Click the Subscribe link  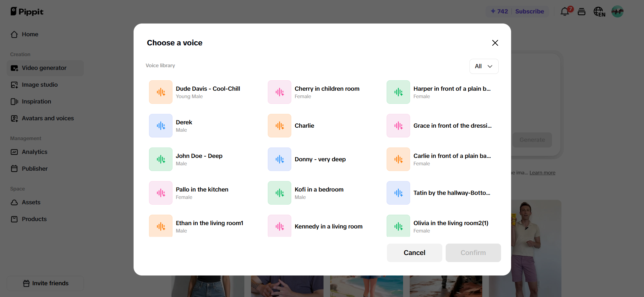[530, 11]
